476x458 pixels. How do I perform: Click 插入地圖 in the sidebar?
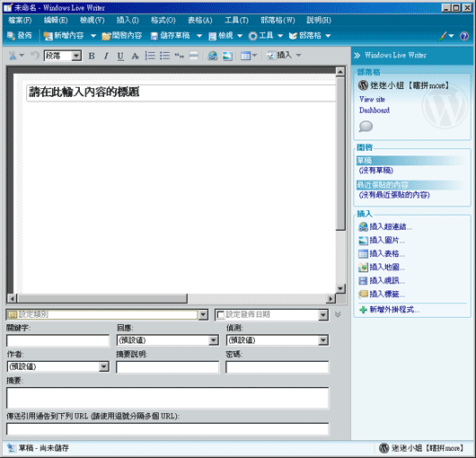(382, 268)
